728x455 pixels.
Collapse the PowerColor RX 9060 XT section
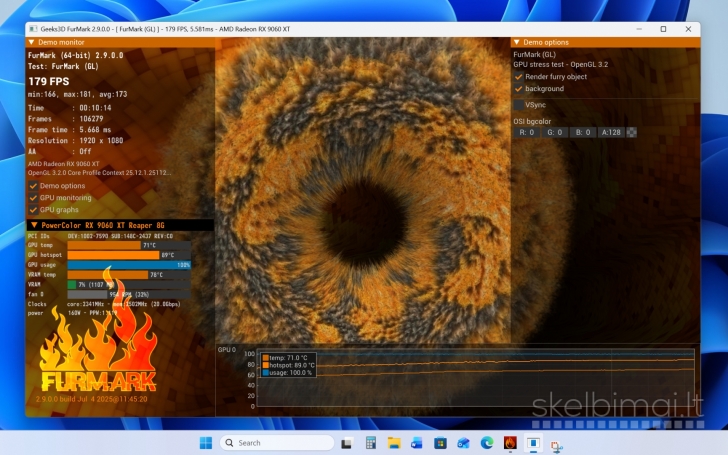click(33, 225)
